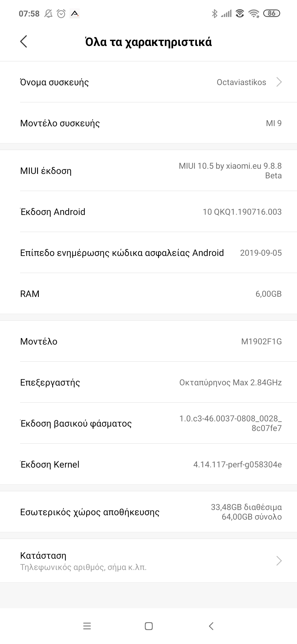297x644 pixels.
Task: Tap the alarm clock status icon
Action: (x=61, y=13)
